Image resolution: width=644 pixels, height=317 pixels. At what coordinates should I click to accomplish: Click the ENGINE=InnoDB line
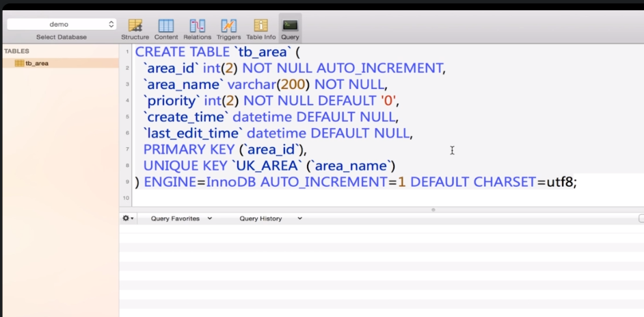[x=356, y=181]
